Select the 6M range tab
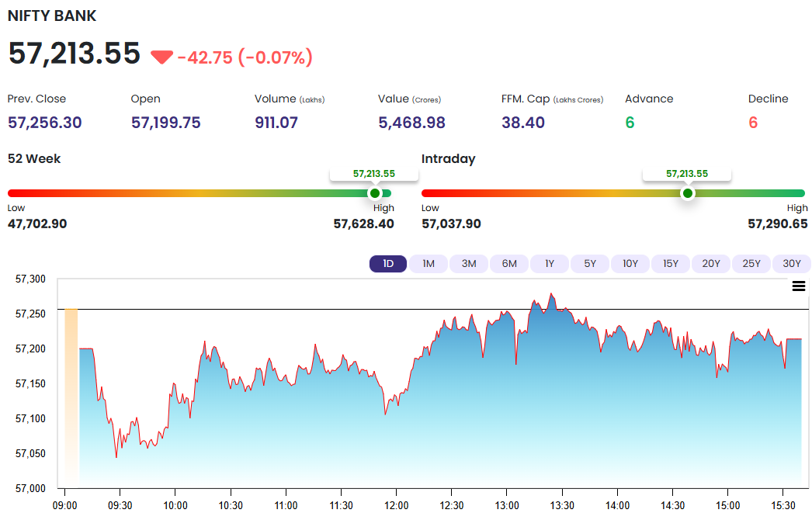The image size is (812, 520). point(509,264)
